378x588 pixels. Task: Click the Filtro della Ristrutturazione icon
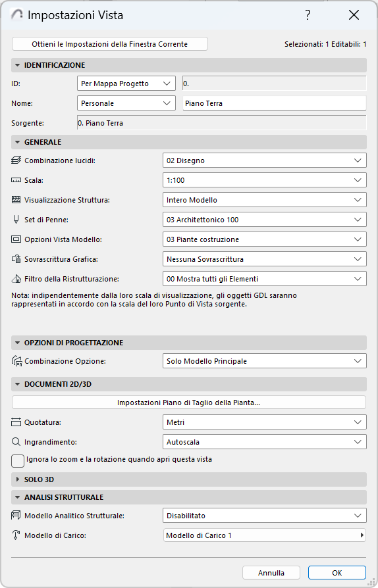[x=16, y=279]
